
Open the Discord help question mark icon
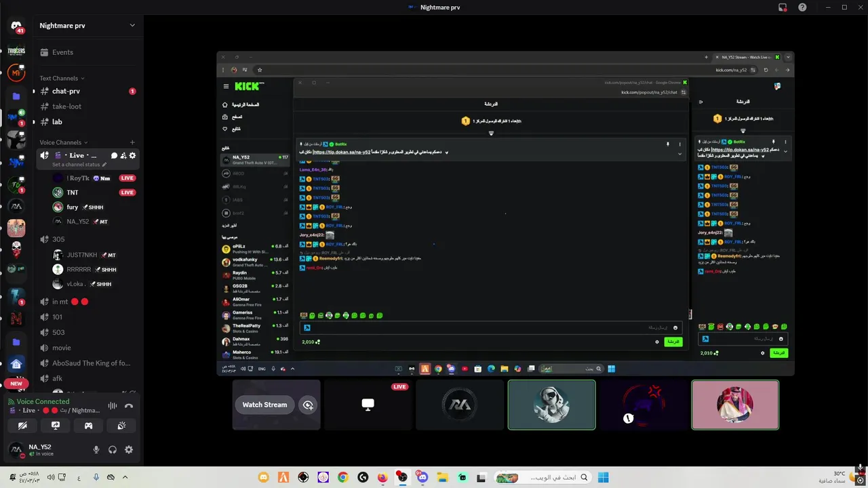tap(802, 7)
